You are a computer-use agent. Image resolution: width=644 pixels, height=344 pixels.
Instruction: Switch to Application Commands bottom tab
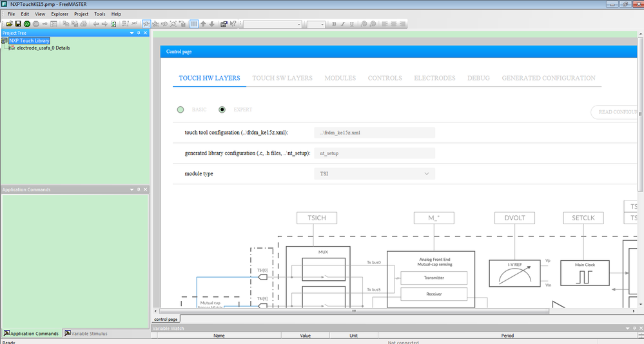31,333
